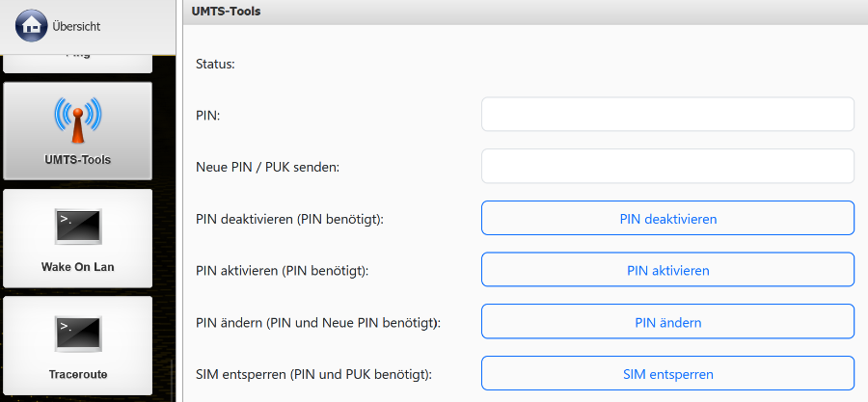Click the Wake On Lan tile label
The height and width of the screenshot is (402, 868).
pos(77,267)
